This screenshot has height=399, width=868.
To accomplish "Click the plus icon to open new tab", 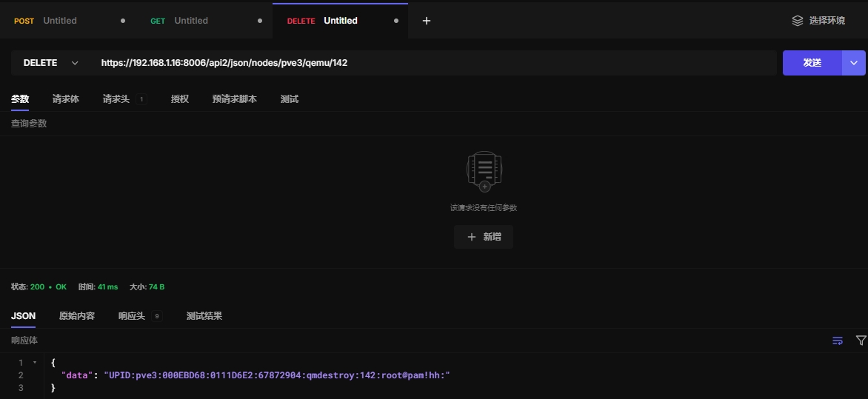I will (426, 21).
